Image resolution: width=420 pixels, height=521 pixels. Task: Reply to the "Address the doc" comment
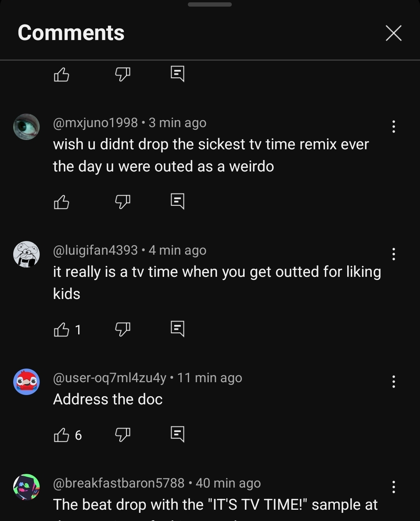177,434
